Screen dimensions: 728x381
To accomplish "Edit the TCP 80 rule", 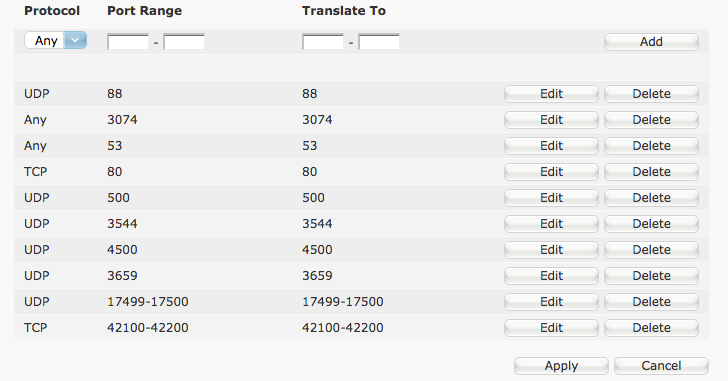I will click(551, 172).
